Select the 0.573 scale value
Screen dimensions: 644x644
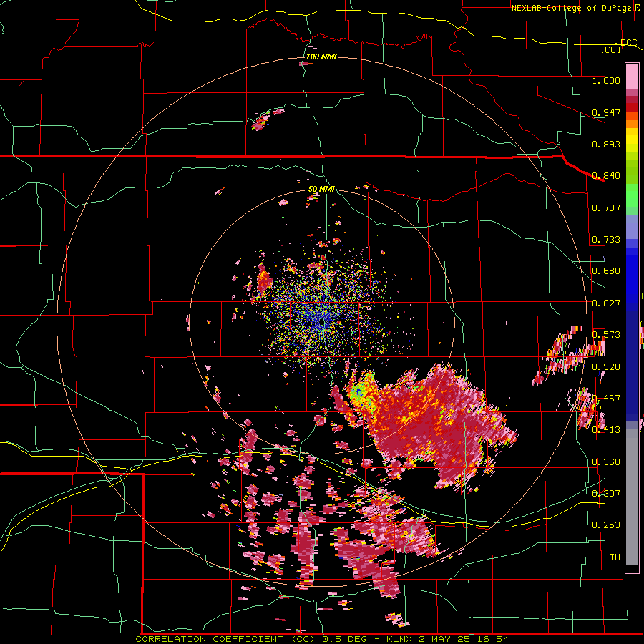[x=606, y=335]
